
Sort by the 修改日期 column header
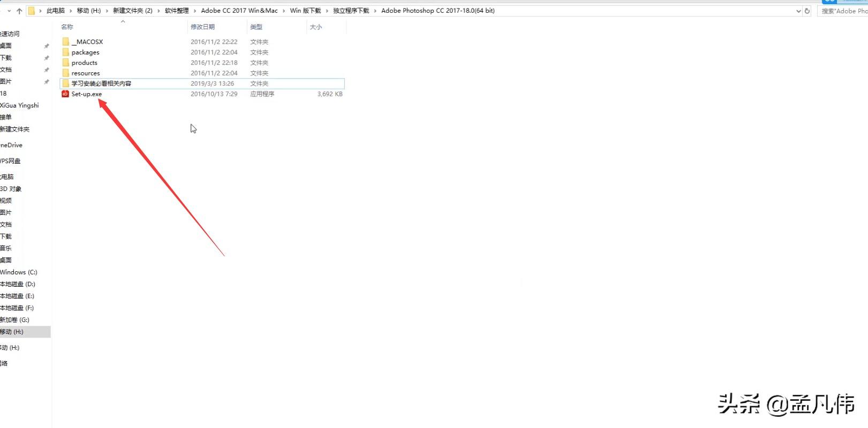(x=202, y=27)
